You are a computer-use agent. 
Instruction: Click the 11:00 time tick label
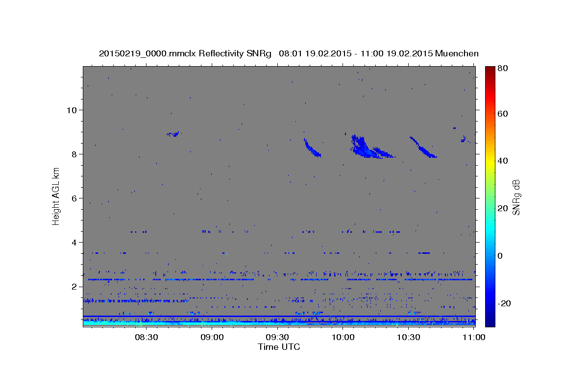click(473, 337)
